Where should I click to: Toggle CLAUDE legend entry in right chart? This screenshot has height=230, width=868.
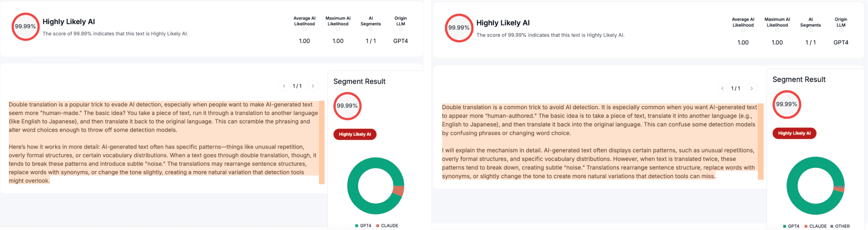[x=816, y=226]
